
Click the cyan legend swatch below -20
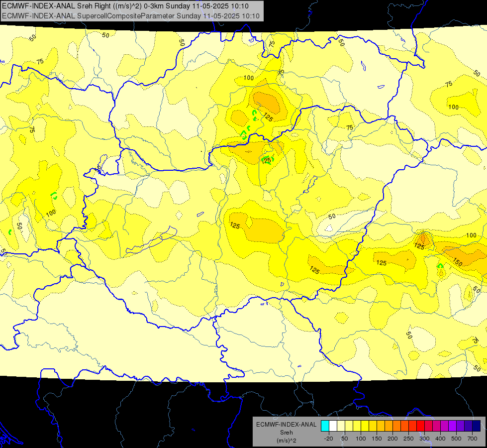325,426
